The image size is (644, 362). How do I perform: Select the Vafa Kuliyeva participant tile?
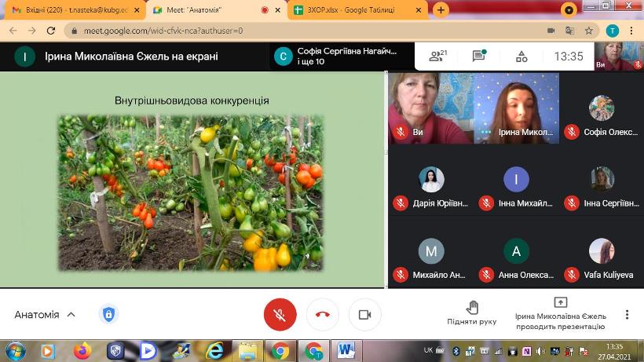click(x=602, y=261)
